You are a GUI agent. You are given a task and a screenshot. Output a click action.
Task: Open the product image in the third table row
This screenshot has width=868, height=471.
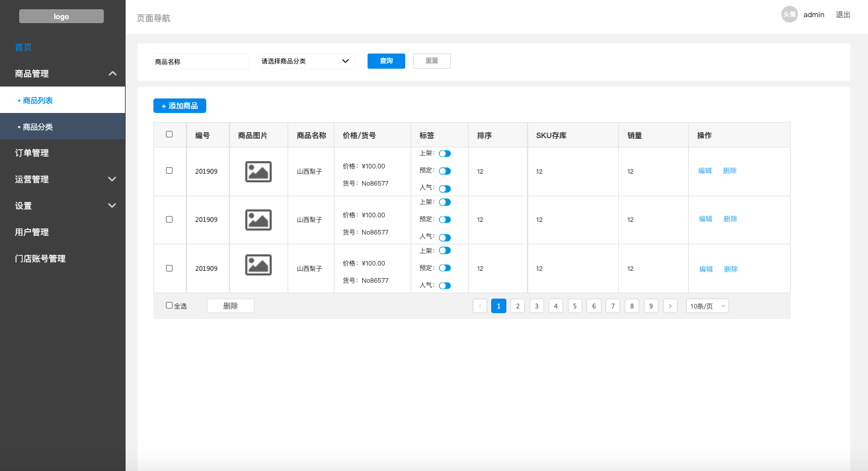pos(258,265)
